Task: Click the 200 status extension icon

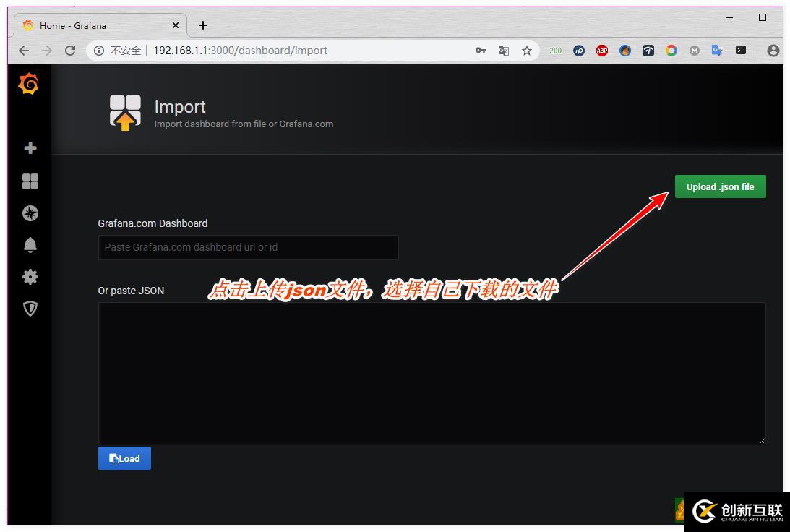Action: [555, 51]
